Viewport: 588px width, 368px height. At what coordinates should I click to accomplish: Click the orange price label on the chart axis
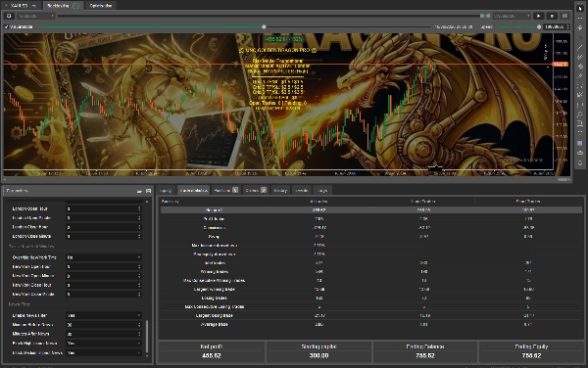561,65
